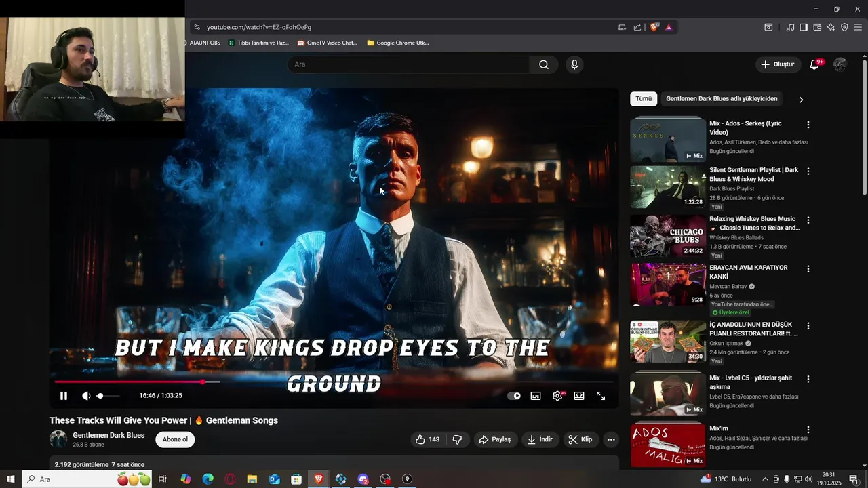Click the Klip scissors button
868x488 pixels.
(580, 439)
